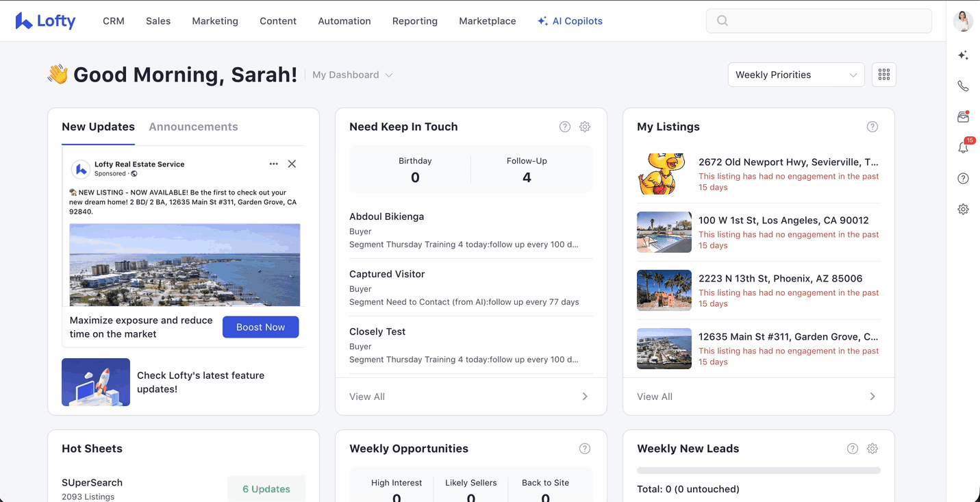Open the phone dialer icon in sidebar
Image resolution: width=980 pixels, height=502 pixels.
click(x=963, y=86)
